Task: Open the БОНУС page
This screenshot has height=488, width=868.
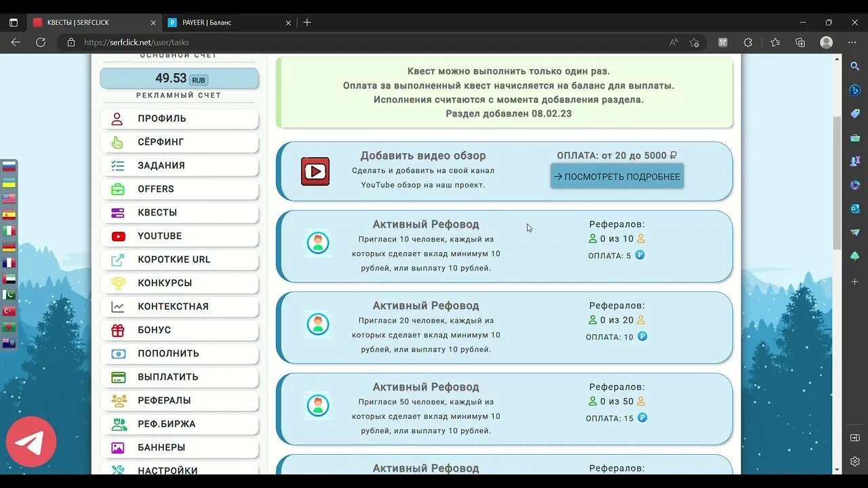Action: pos(179,330)
